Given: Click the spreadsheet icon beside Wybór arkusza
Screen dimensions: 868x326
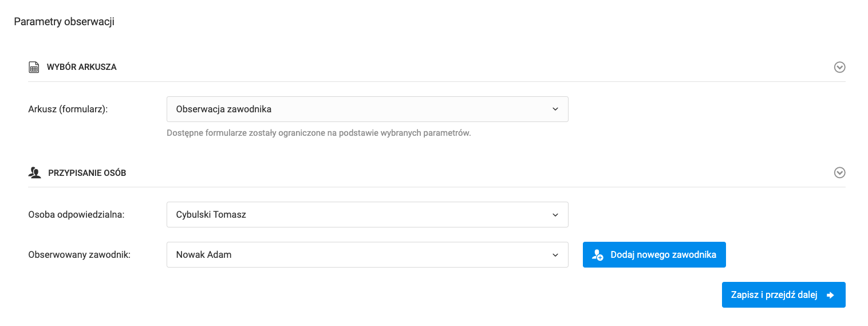Looking at the screenshot, I should coord(34,68).
